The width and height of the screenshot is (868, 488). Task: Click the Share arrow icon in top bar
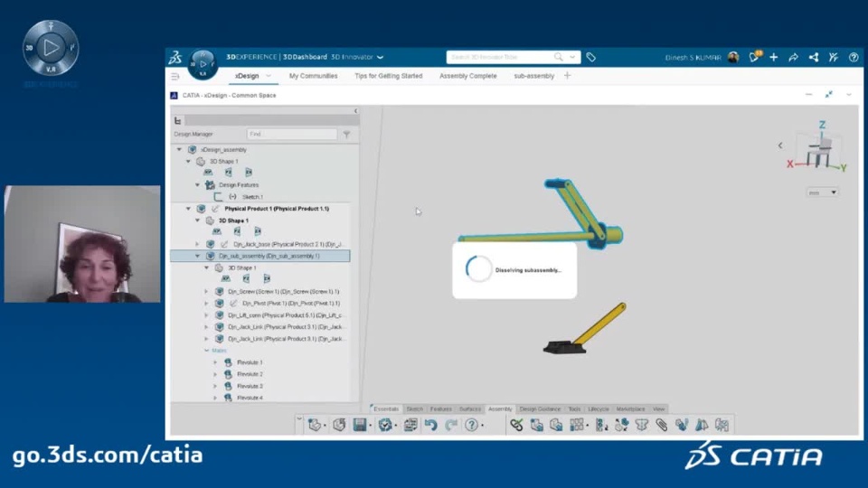793,57
